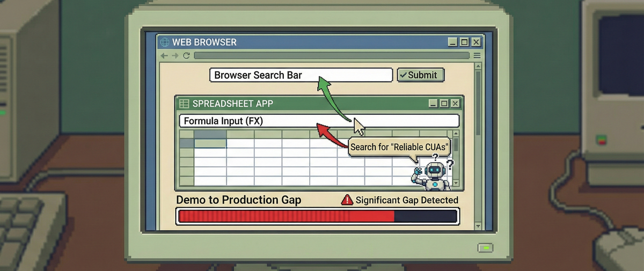Minimize the Web Browser window
The width and height of the screenshot is (644, 271).
[x=453, y=42]
